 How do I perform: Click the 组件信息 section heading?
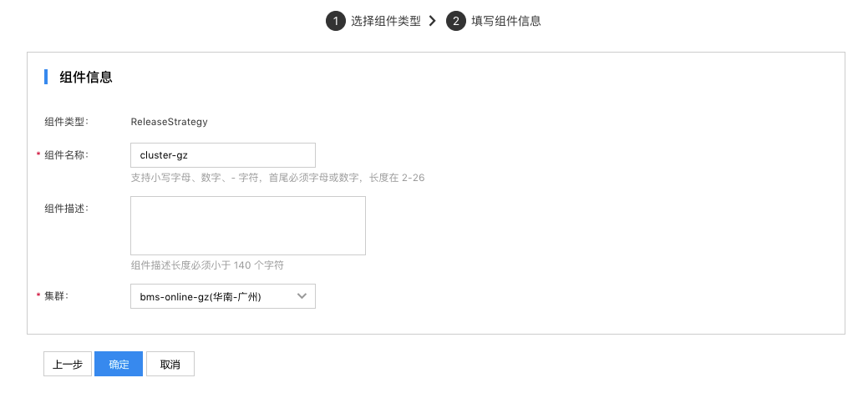(x=86, y=77)
